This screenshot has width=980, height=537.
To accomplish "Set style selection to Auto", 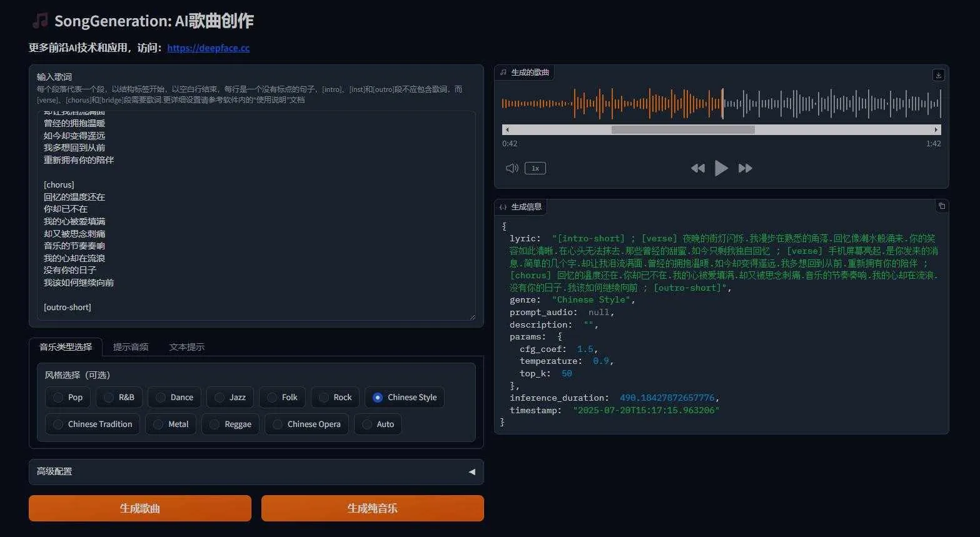I will click(x=367, y=424).
